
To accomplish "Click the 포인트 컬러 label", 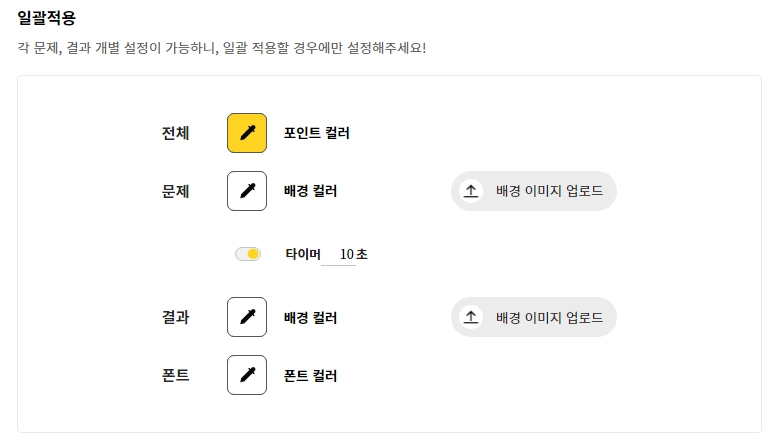I will [316, 133].
